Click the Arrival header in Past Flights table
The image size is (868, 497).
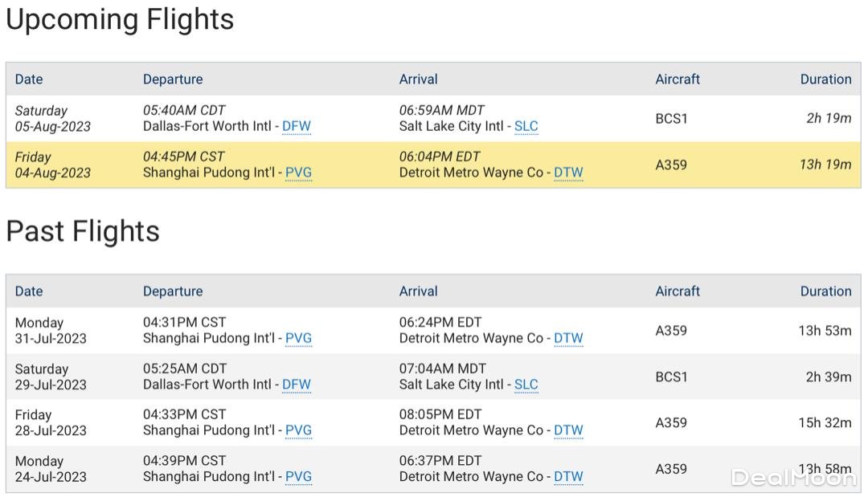click(x=418, y=291)
